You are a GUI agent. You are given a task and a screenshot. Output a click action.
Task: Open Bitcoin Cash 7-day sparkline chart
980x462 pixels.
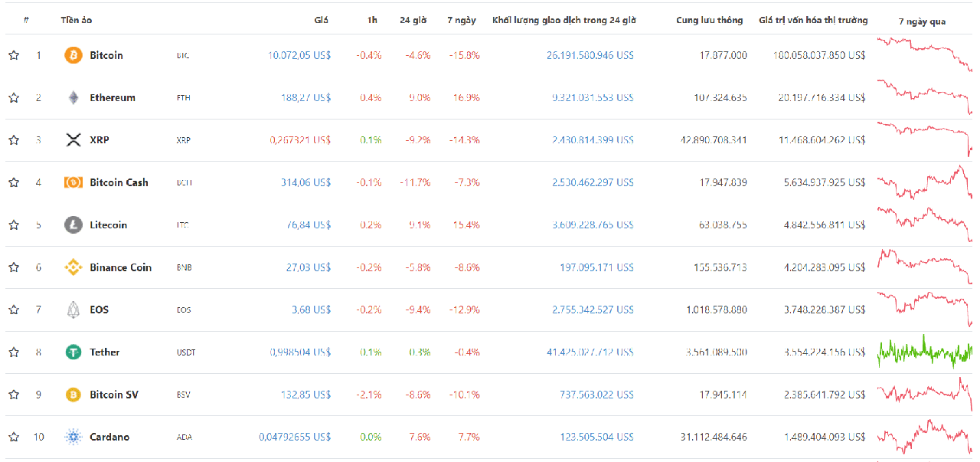tap(924, 182)
